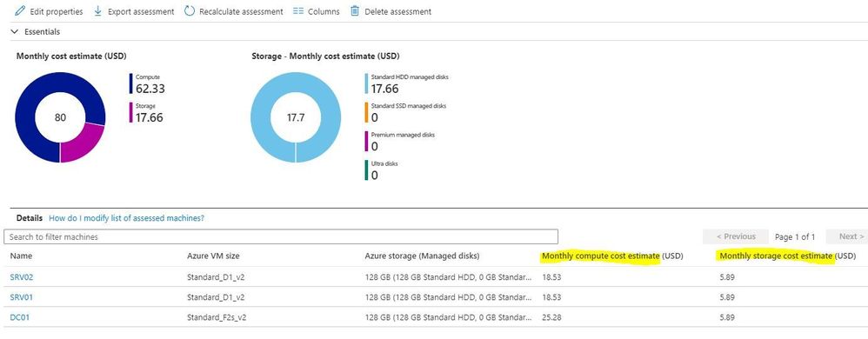Focus the Search to filter machines field
This screenshot has width=868, height=339.
click(281, 236)
